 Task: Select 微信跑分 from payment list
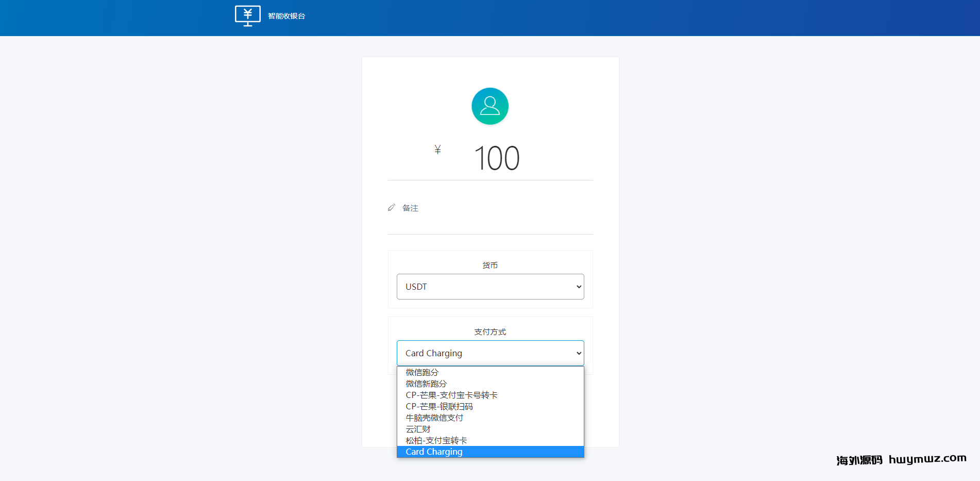click(x=490, y=372)
